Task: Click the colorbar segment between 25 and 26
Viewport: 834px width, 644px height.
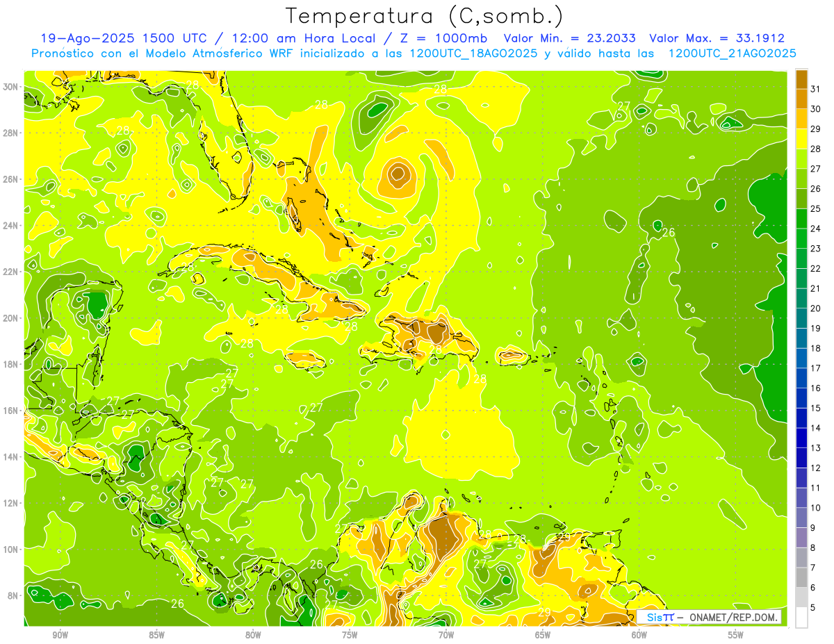Action: click(801, 199)
